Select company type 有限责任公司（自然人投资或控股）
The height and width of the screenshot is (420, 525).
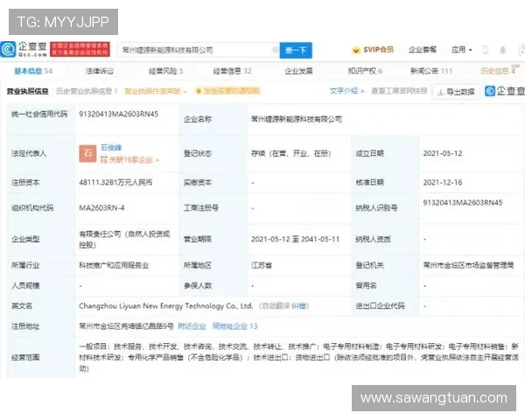click(x=124, y=239)
